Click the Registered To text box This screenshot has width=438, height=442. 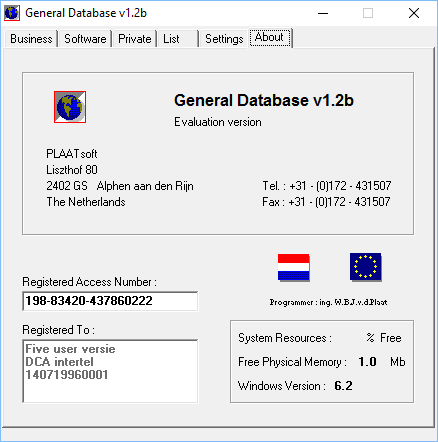(x=110, y=371)
